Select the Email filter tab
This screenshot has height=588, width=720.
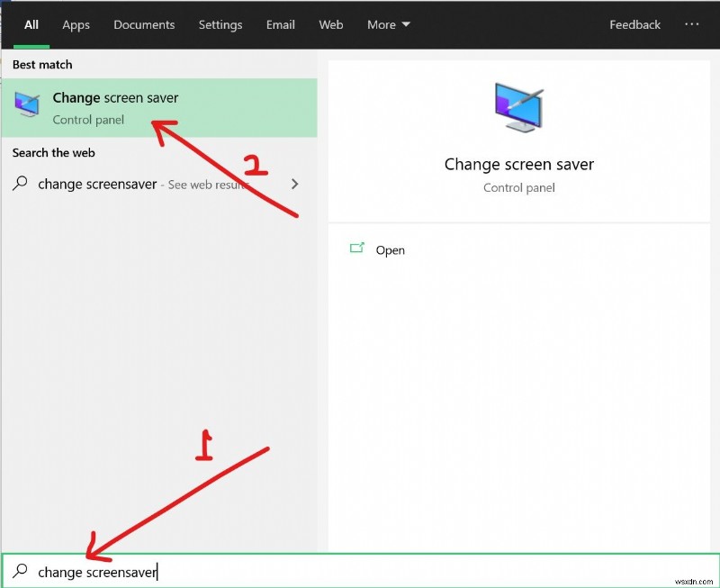[x=280, y=24]
